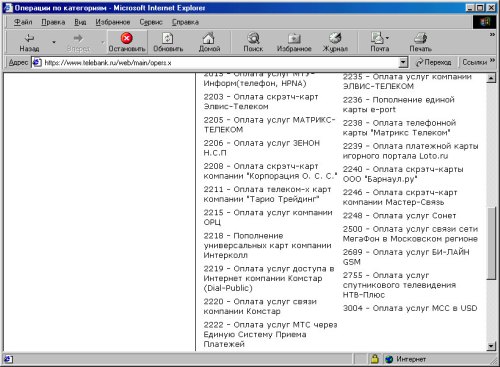Click the SSL padlock status bar icon

pyautogui.click(x=375, y=359)
